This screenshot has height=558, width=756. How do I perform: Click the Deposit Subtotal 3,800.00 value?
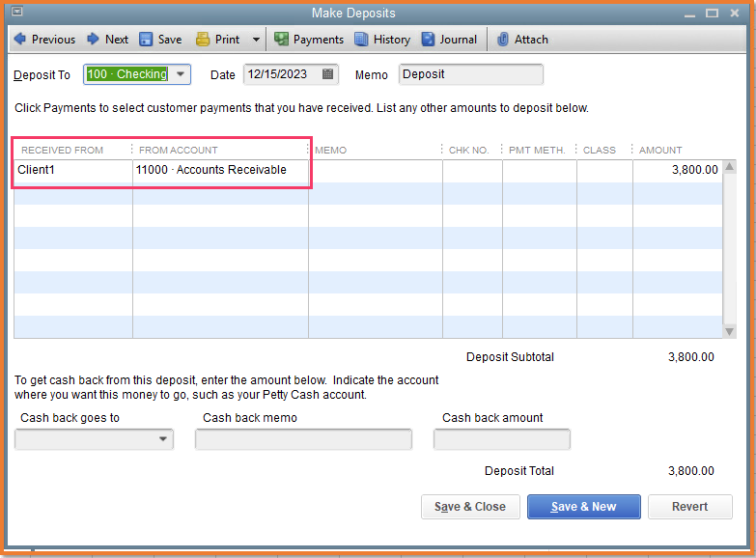(x=691, y=357)
